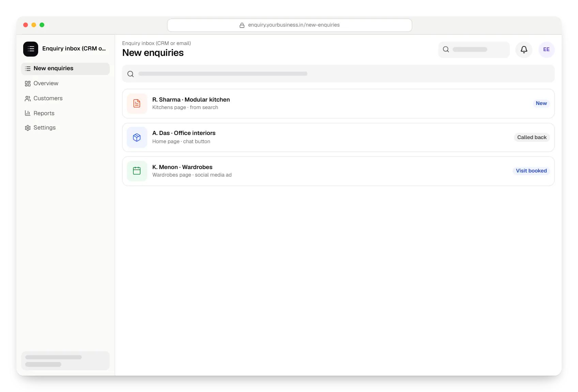Select New enquiries in the sidebar
This screenshot has height=392, width=578.
click(65, 69)
